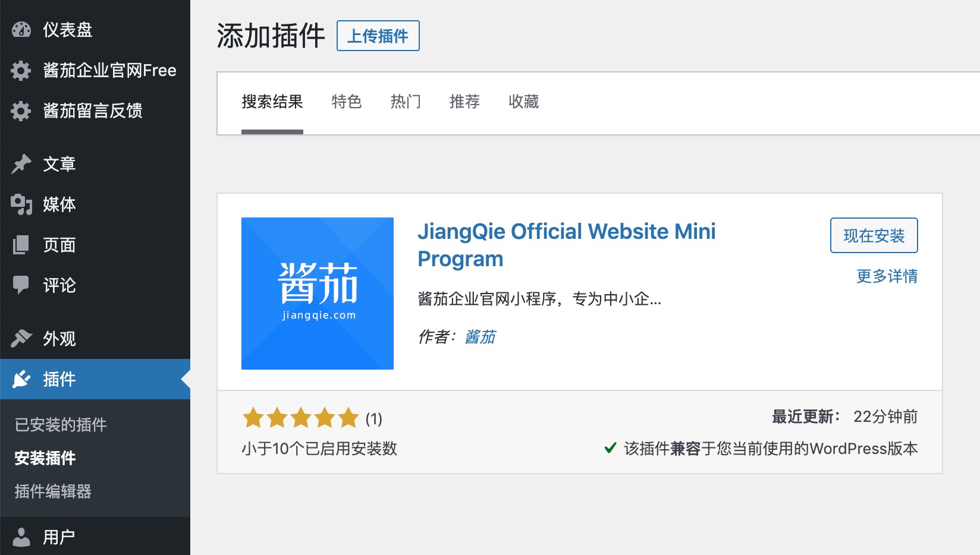Image resolution: width=980 pixels, height=555 pixels.
Task: Go to 页面 in the sidebar
Action: (95, 245)
